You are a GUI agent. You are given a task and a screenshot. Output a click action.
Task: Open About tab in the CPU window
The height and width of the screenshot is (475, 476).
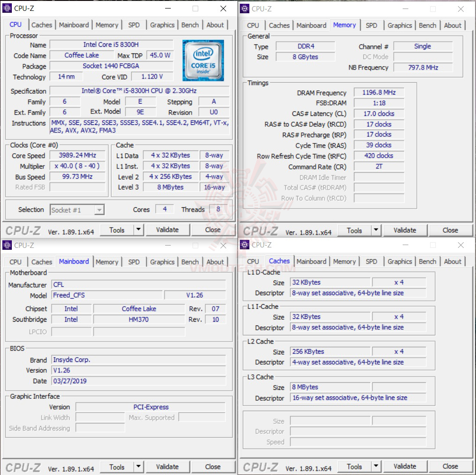215,25
